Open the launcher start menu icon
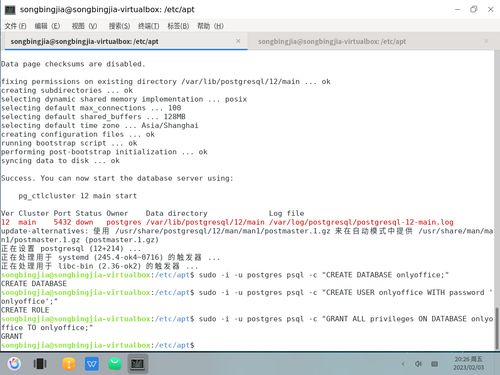The height and width of the screenshot is (375, 500). [x=14, y=364]
